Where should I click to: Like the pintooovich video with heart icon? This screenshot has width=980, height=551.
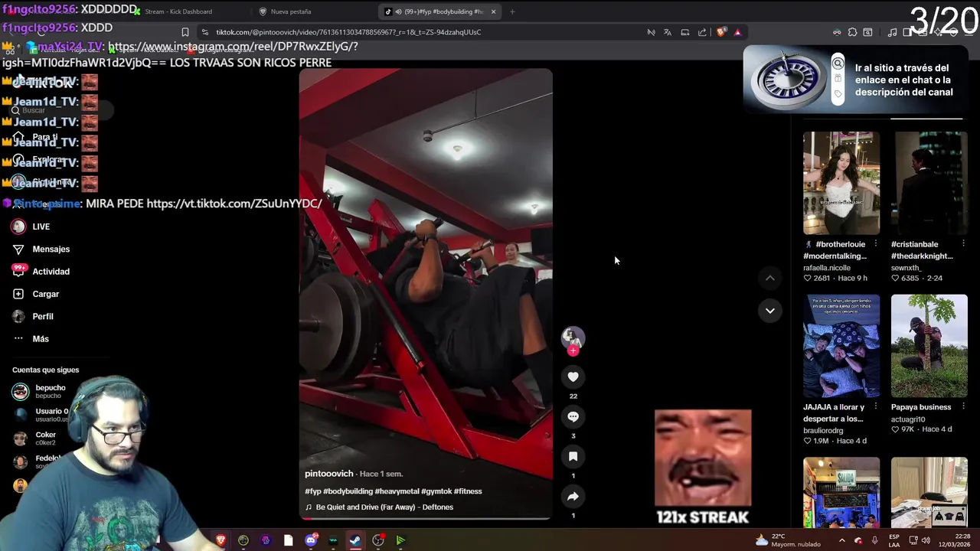(573, 377)
